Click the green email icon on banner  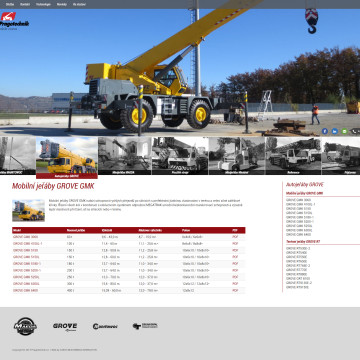click(344, 131)
